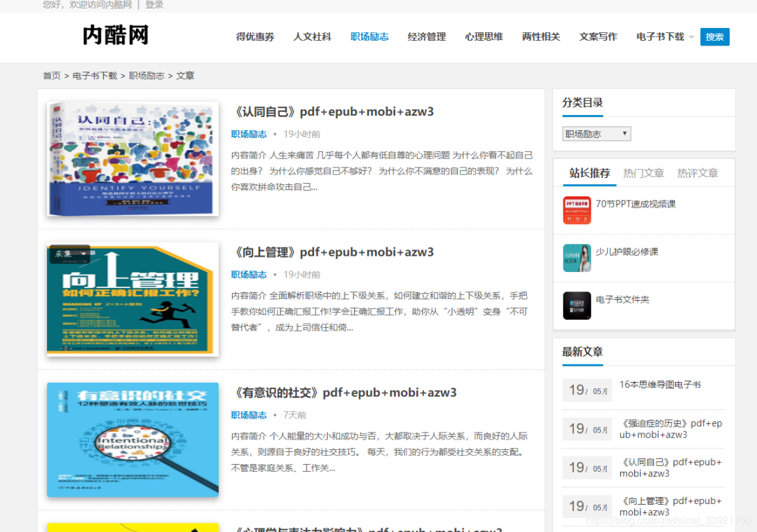This screenshot has height=532, width=757.
Task: Open the 得优惠券 menu item
Action: click(x=255, y=36)
